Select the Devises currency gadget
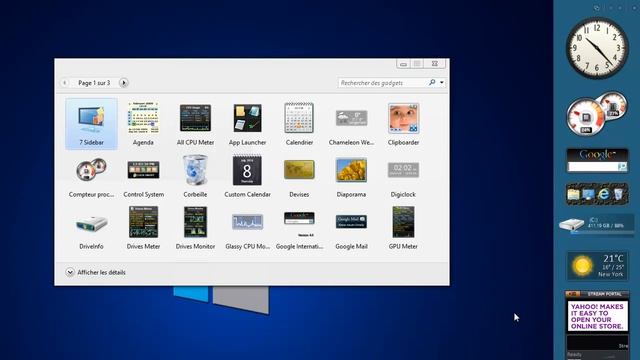 [x=299, y=176]
